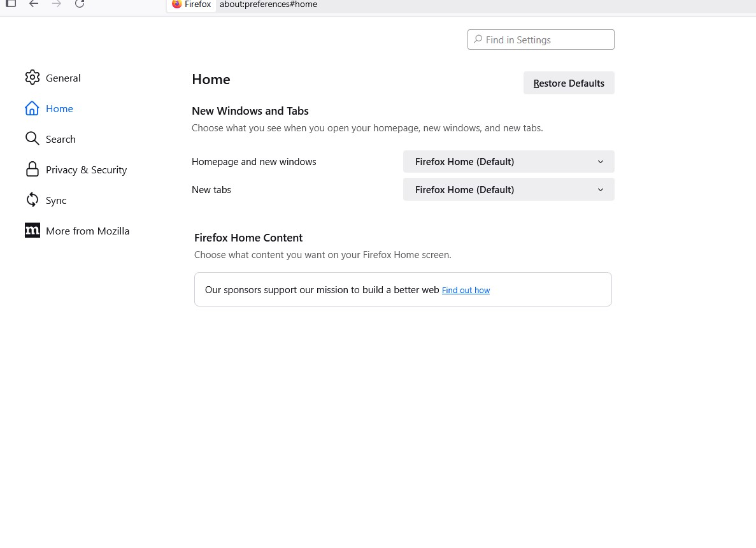The height and width of the screenshot is (548, 756).
Task: Open the Search settings category
Action: point(61,139)
